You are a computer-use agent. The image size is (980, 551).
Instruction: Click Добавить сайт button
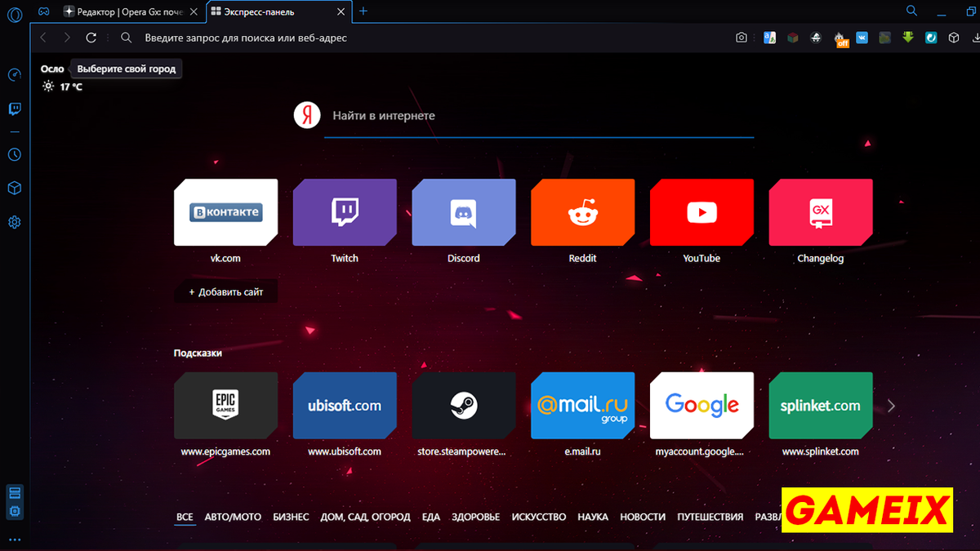coord(225,292)
